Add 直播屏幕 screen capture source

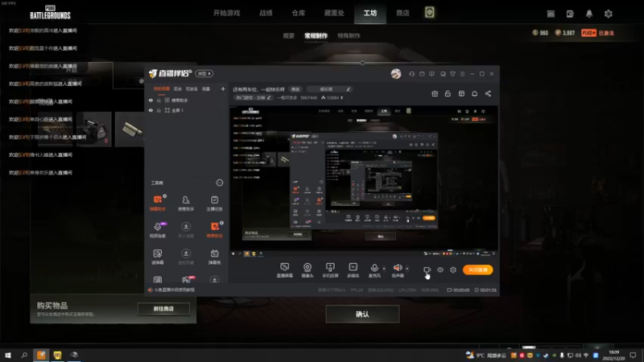(x=285, y=270)
